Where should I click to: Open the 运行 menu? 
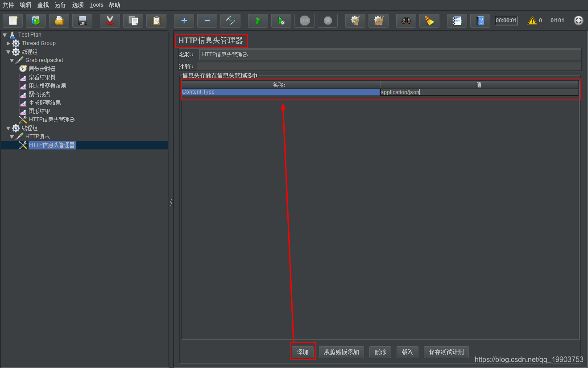coord(60,5)
